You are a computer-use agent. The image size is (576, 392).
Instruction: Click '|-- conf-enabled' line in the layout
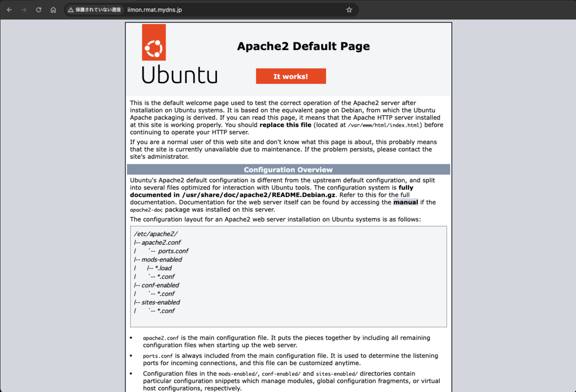click(x=157, y=285)
